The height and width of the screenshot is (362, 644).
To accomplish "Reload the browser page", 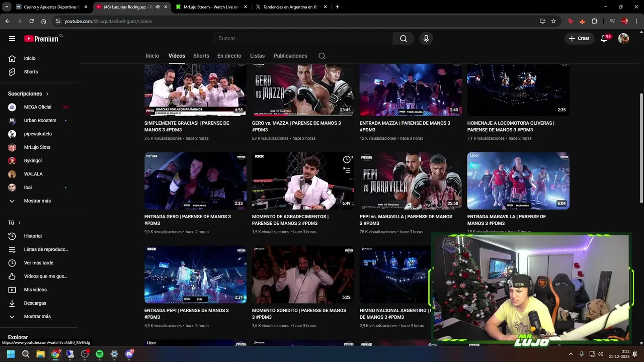I will (31, 21).
